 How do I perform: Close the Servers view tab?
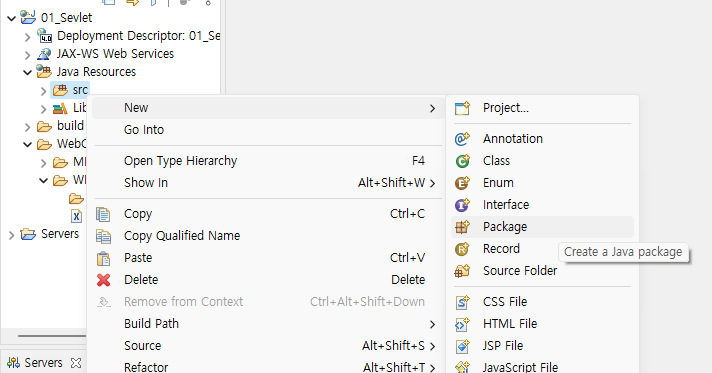tap(76, 363)
